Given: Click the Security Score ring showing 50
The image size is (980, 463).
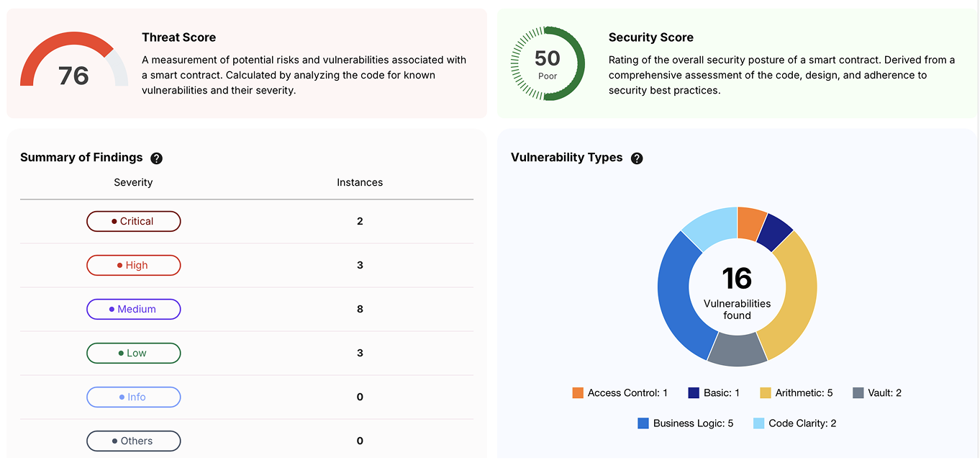Looking at the screenshot, I should (548, 63).
